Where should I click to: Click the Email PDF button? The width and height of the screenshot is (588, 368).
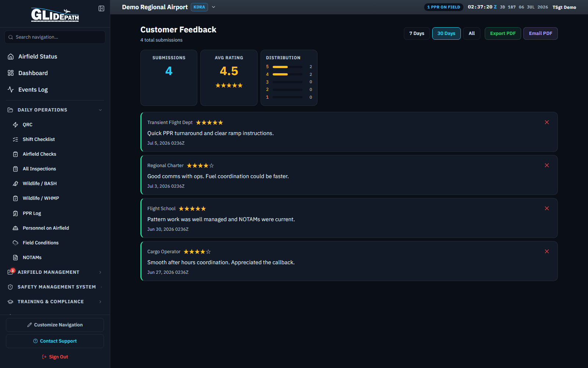[540, 33]
